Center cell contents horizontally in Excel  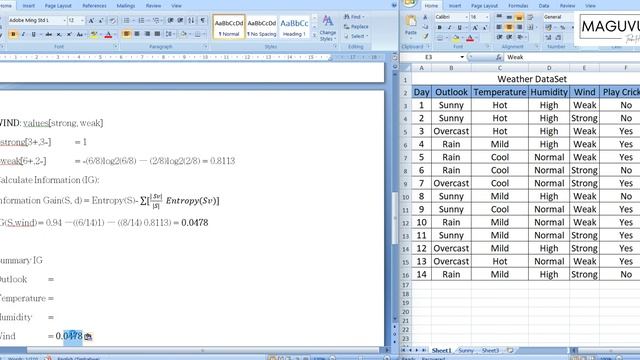509,27
